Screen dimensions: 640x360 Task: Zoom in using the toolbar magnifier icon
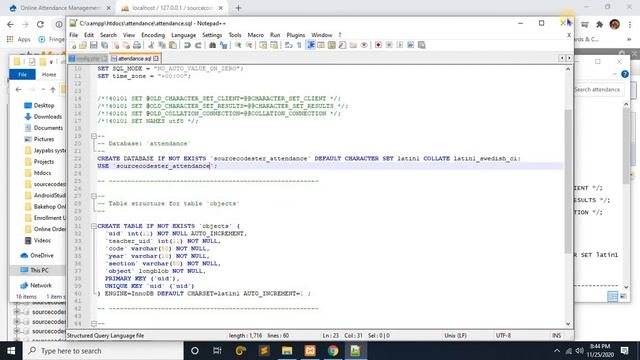click(238, 45)
